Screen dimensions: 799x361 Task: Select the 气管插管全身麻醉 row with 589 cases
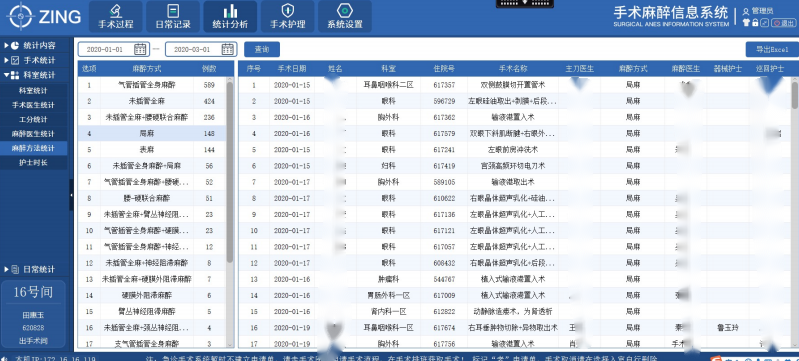[152, 85]
